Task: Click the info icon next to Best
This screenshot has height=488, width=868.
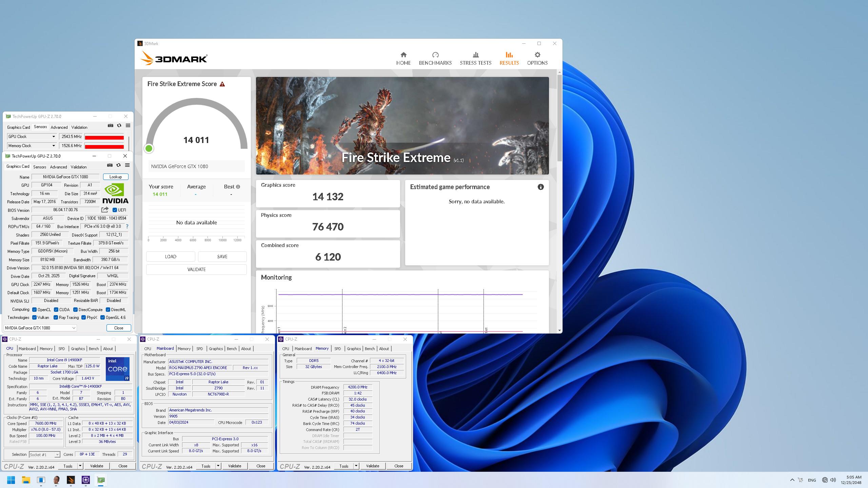Action: (x=238, y=187)
